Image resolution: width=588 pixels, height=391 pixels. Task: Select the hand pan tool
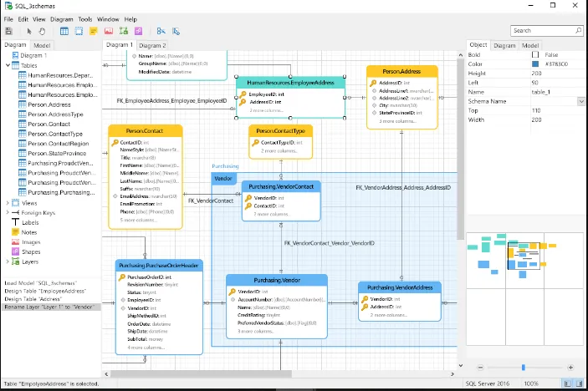(x=42, y=31)
